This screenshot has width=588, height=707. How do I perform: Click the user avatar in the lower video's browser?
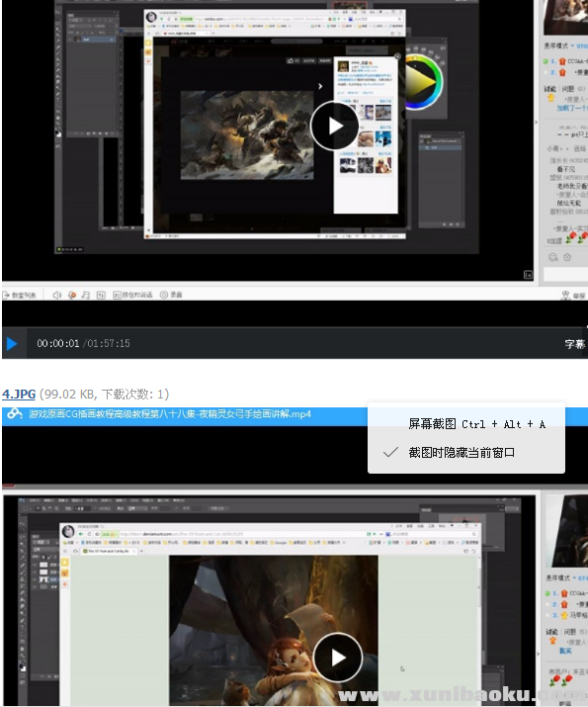pyautogui.click(x=68, y=531)
